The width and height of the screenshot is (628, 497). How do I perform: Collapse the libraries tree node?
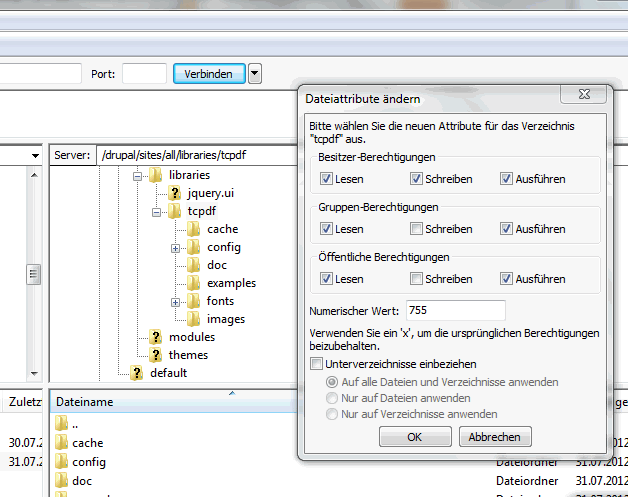[138, 175]
